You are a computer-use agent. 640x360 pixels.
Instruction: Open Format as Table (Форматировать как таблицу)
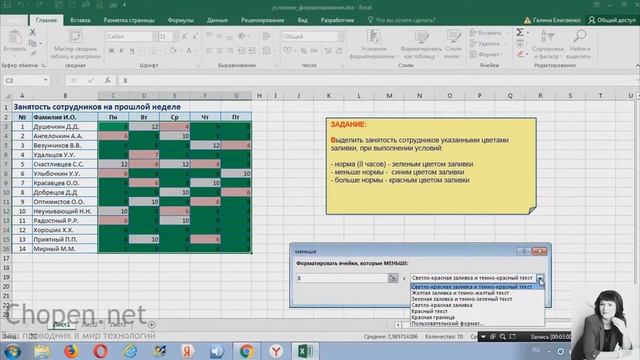point(421,45)
